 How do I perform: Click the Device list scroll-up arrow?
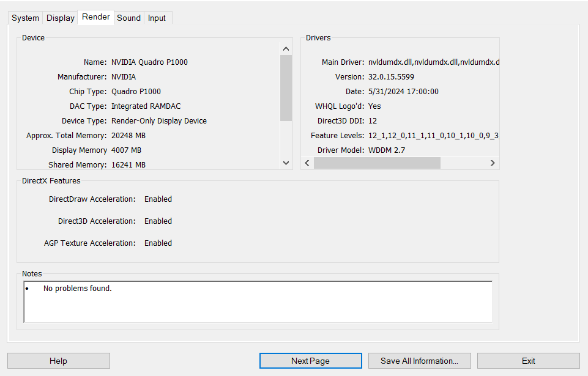click(x=286, y=48)
